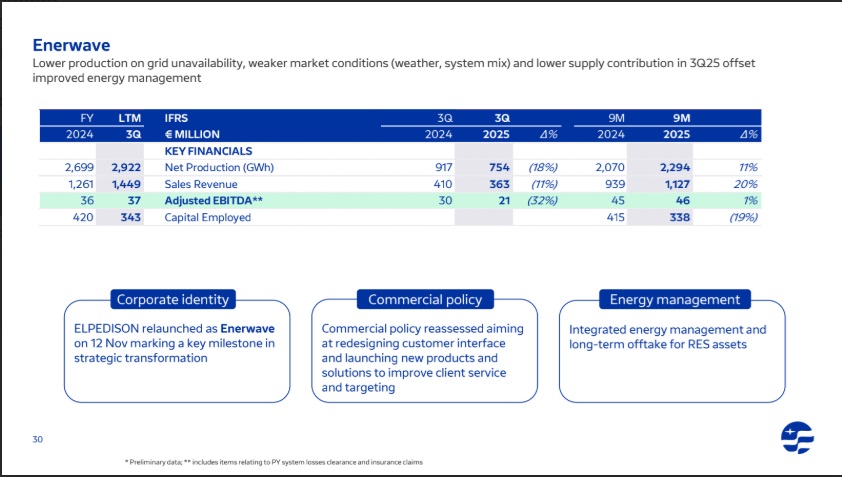Click the Energy management label
This screenshot has width=842, height=477.
(x=674, y=299)
